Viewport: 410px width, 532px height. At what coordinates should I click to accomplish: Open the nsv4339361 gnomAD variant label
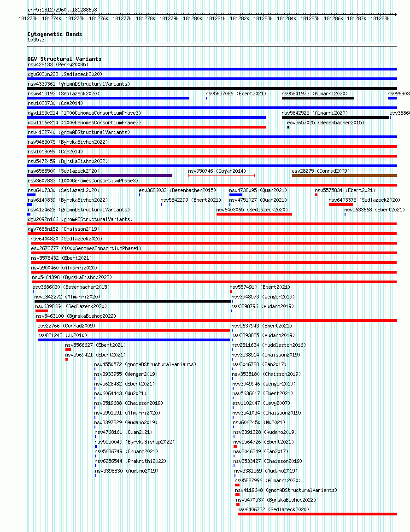(79, 84)
